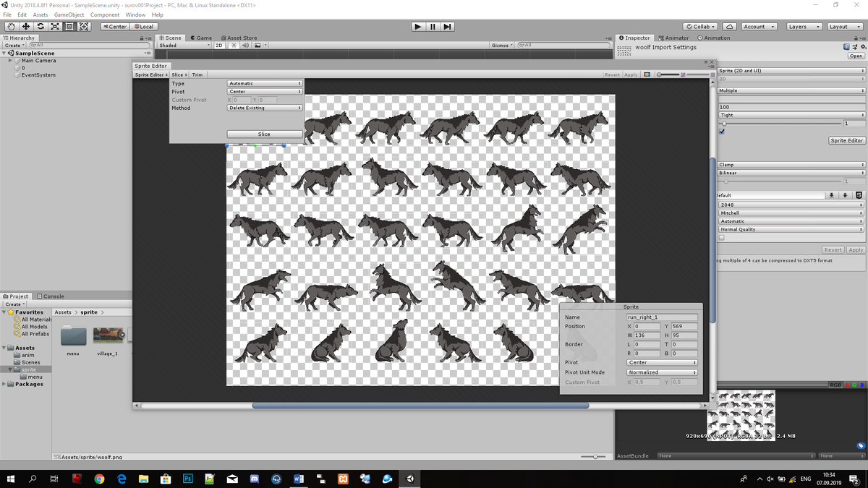Open Inspector preset settings icon

coord(854,47)
